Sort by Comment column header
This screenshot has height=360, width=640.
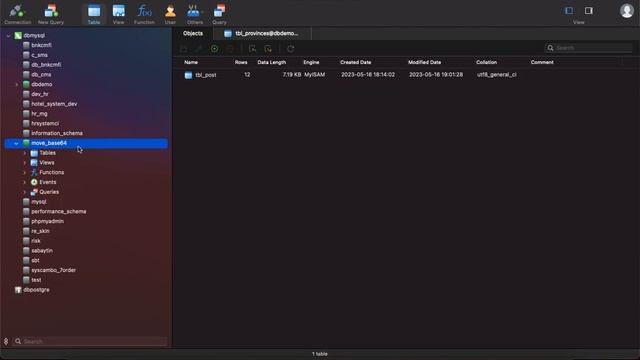tap(542, 62)
